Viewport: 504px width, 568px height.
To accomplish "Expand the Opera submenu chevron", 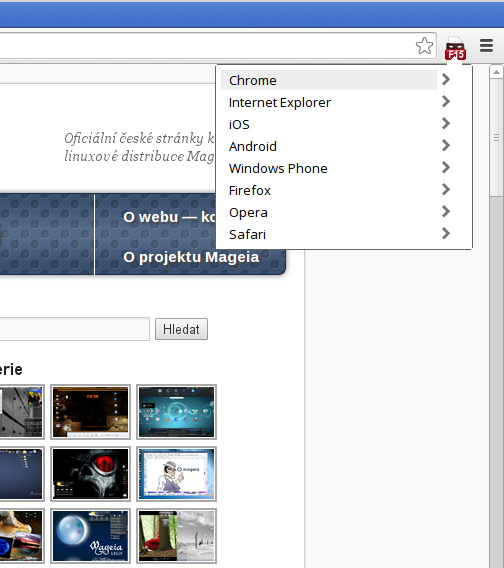I will click(x=446, y=212).
